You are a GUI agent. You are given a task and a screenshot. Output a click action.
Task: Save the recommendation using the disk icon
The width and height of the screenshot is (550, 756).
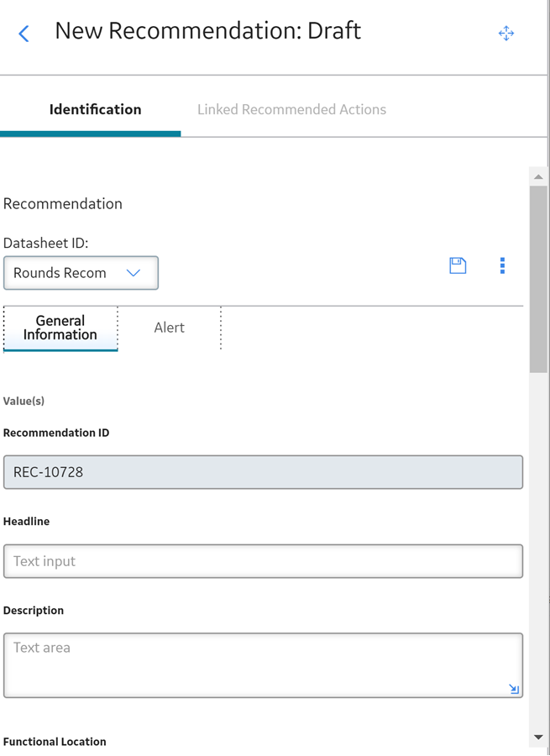coord(458,265)
